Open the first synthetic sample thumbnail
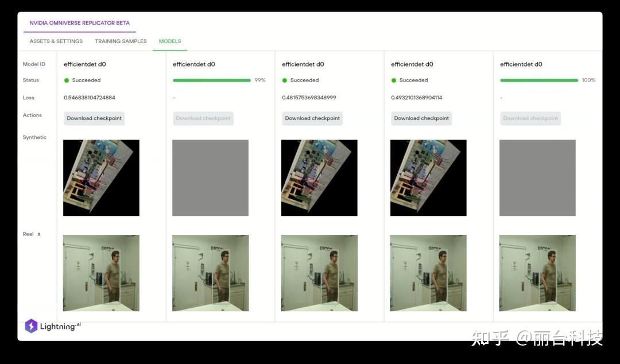The height and width of the screenshot is (364, 620). click(101, 177)
